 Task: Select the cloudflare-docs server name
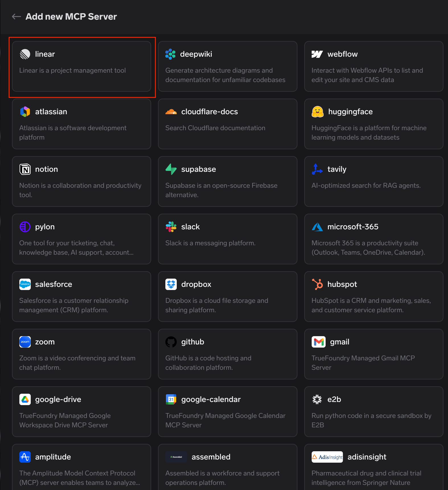[x=209, y=112]
